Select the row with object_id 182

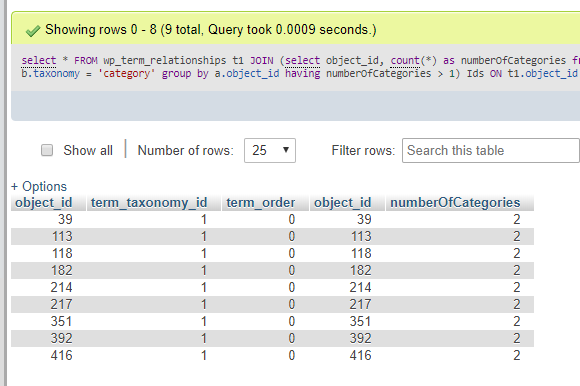pos(272,271)
